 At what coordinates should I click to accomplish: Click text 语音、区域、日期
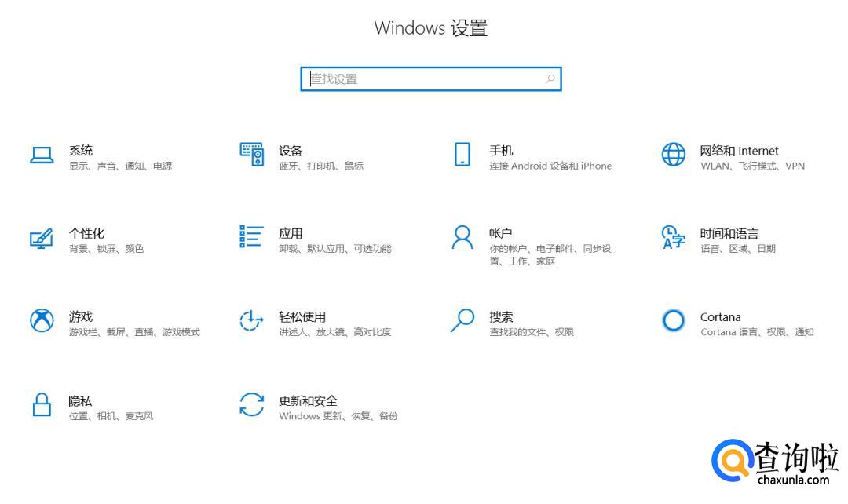pyautogui.click(x=738, y=249)
